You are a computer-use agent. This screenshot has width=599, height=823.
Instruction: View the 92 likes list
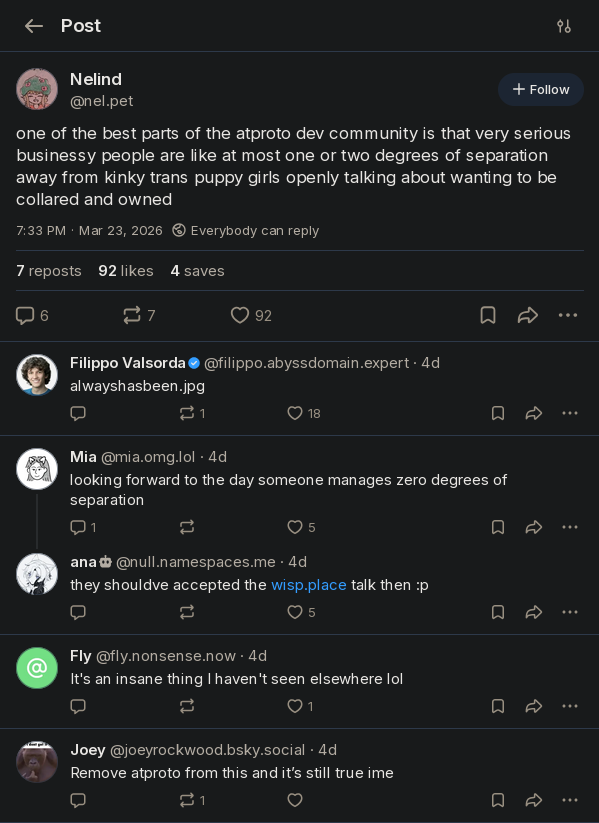(x=126, y=271)
